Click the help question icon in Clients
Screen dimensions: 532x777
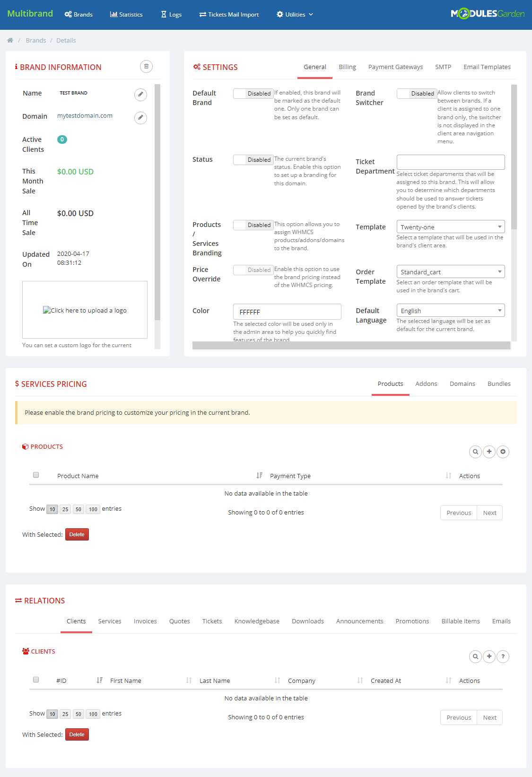click(503, 656)
